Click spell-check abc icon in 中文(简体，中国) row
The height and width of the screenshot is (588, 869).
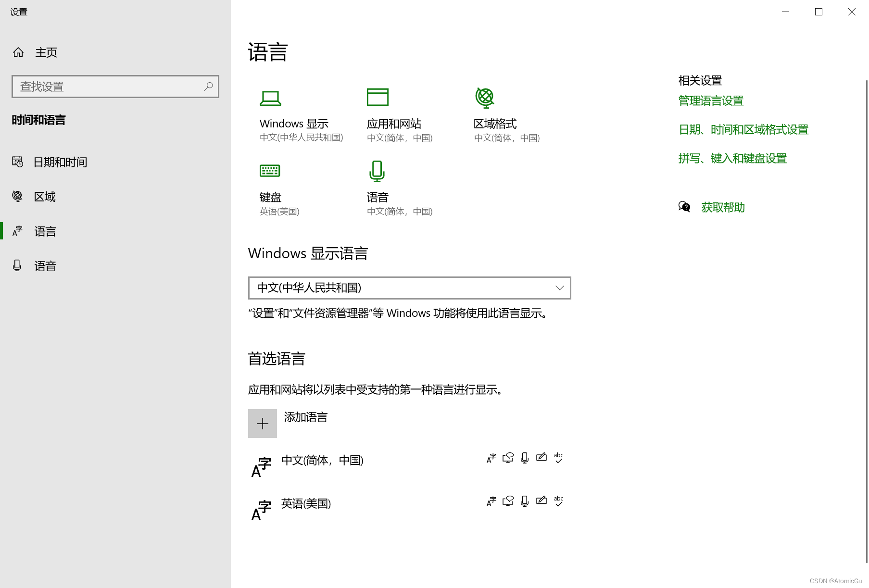tap(558, 458)
